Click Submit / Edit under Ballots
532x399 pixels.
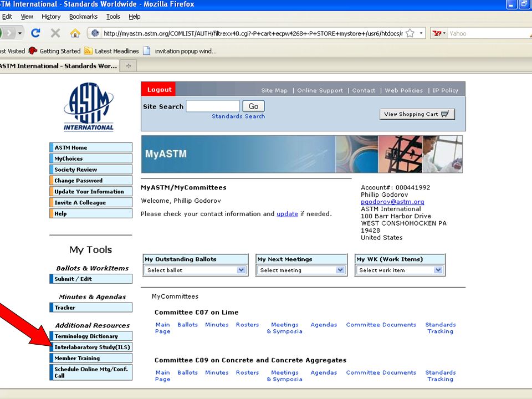click(x=91, y=279)
